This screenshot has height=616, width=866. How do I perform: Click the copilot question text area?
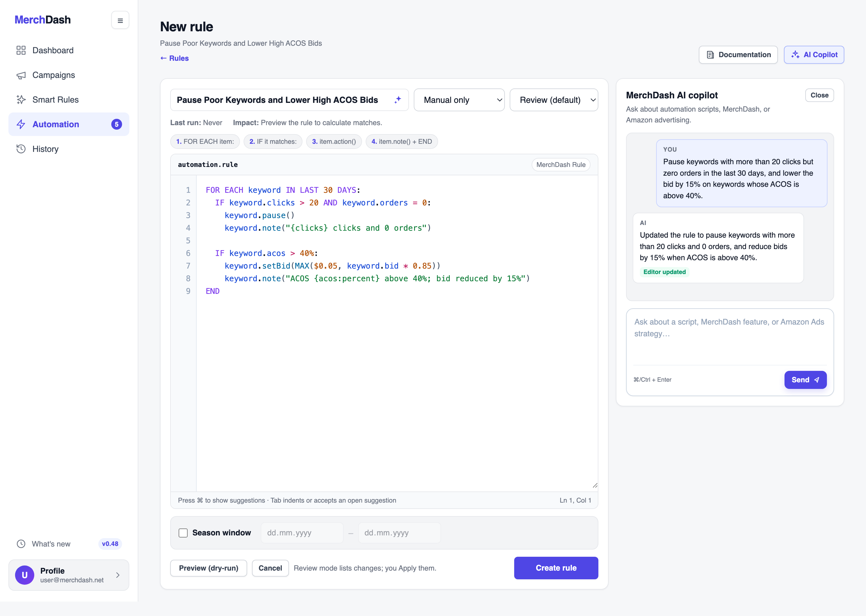tap(729, 337)
